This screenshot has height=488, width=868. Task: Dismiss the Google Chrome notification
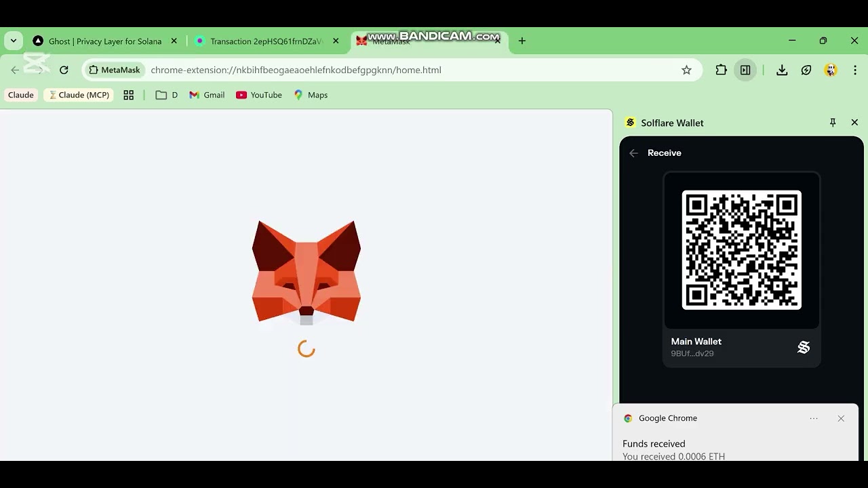[x=841, y=418]
